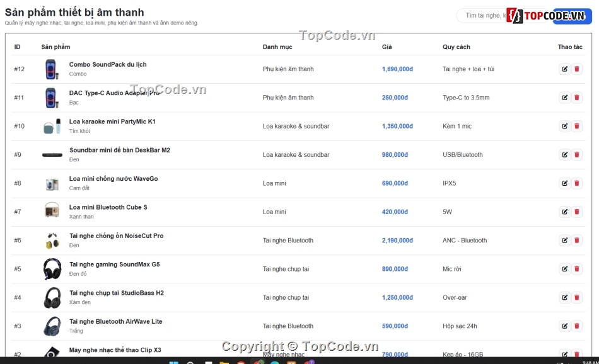Image resolution: width=599 pixels, height=364 pixels.
Task: Edit product row with ID #3
Action: (x=564, y=326)
